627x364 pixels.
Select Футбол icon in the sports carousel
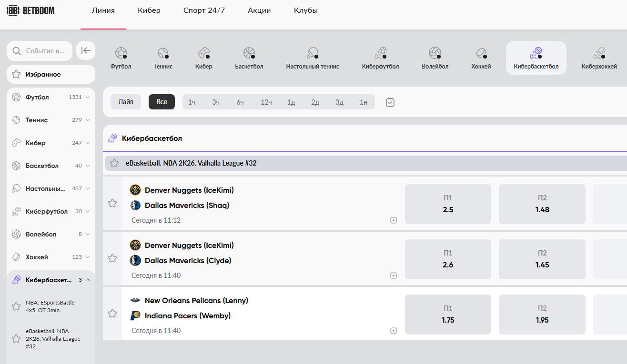pyautogui.click(x=121, y=58)
